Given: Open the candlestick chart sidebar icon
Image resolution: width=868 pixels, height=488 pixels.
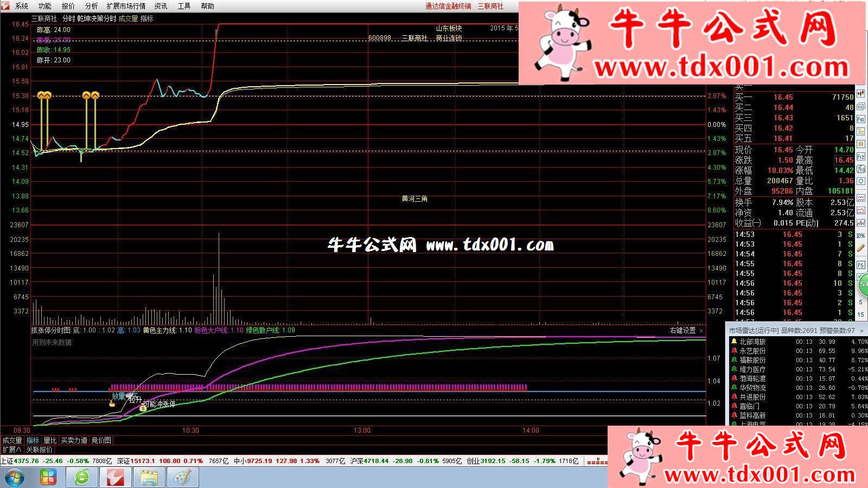Looking at the screenshot, I should 860,94.
